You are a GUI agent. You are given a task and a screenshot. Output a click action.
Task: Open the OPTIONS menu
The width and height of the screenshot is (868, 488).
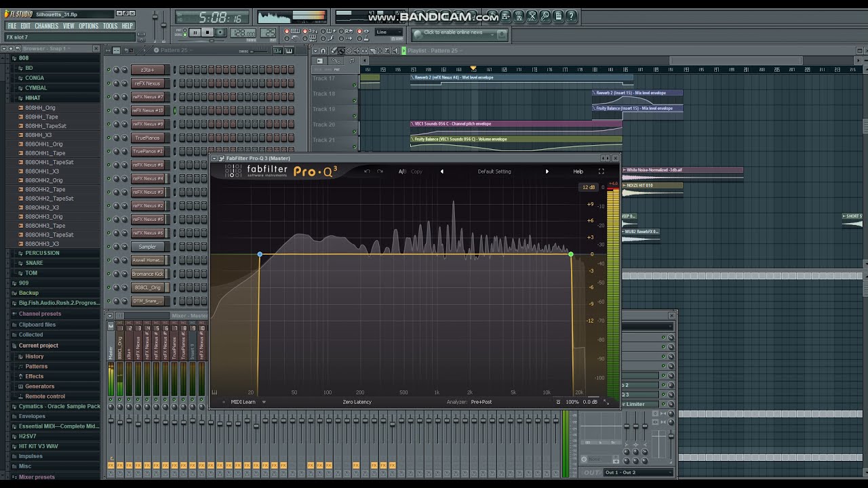89,26
